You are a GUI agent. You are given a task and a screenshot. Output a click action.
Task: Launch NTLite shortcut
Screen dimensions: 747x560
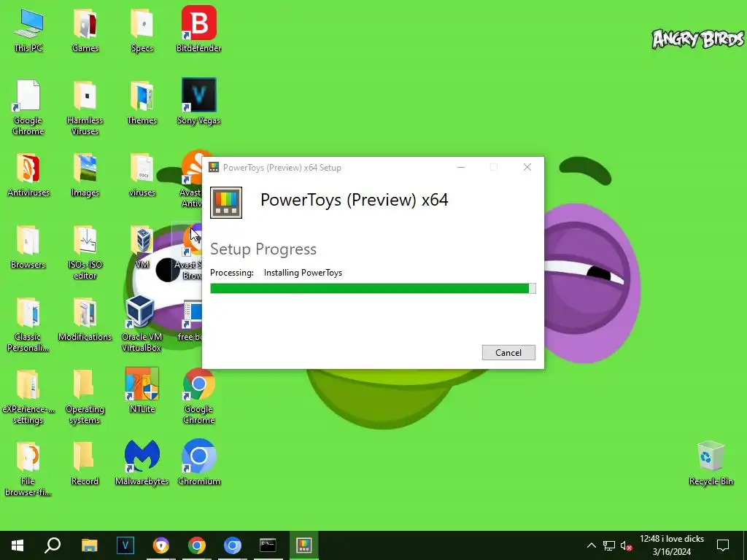coord(142,389)
